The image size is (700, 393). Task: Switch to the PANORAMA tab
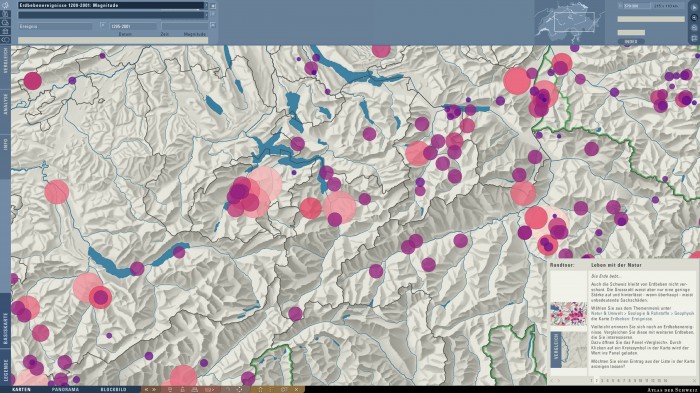[65, 389]
